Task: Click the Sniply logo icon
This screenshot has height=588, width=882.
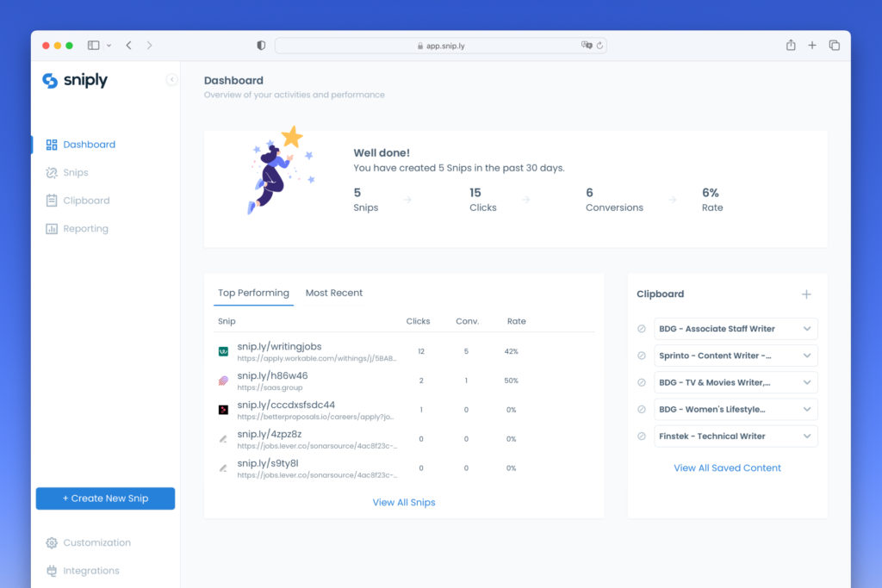Action: click(x=50, y=80)
